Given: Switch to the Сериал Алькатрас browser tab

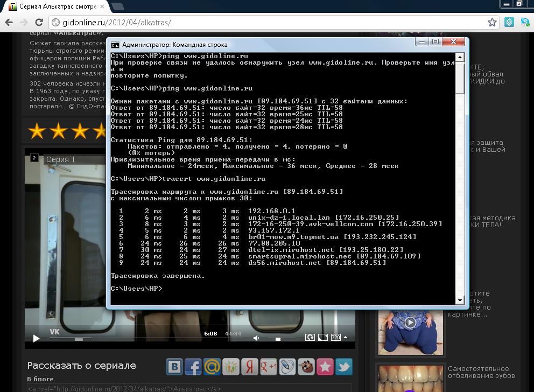Looking at the screenshot, I should click(x=56, y=6).
